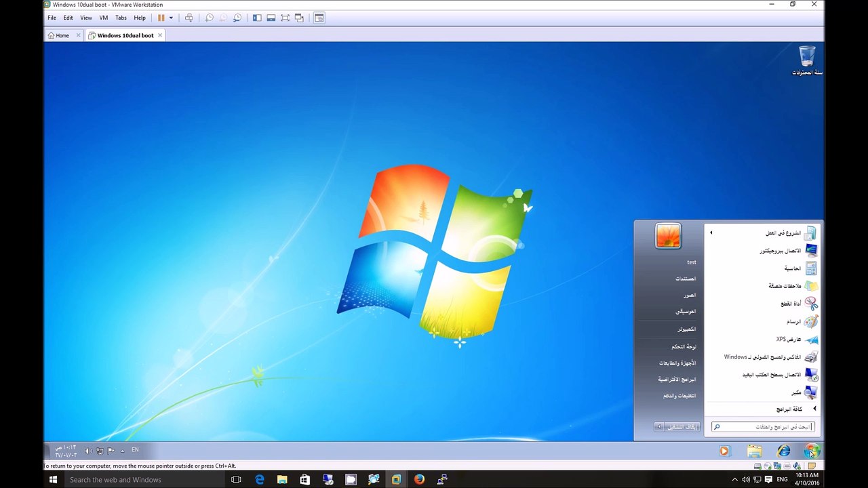
Task: Click the Windows 7 Start orb
Action: coord(812,451)
